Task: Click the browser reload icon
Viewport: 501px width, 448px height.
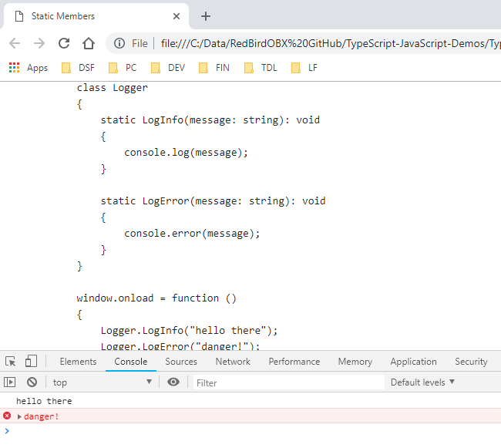Action: pos(64,43)
